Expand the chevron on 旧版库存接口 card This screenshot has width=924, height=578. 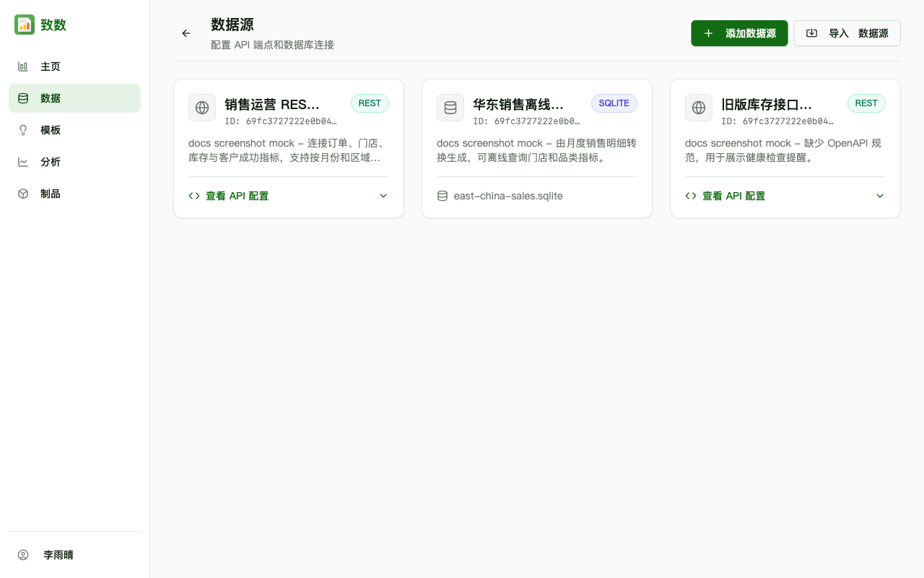(880, 196)
